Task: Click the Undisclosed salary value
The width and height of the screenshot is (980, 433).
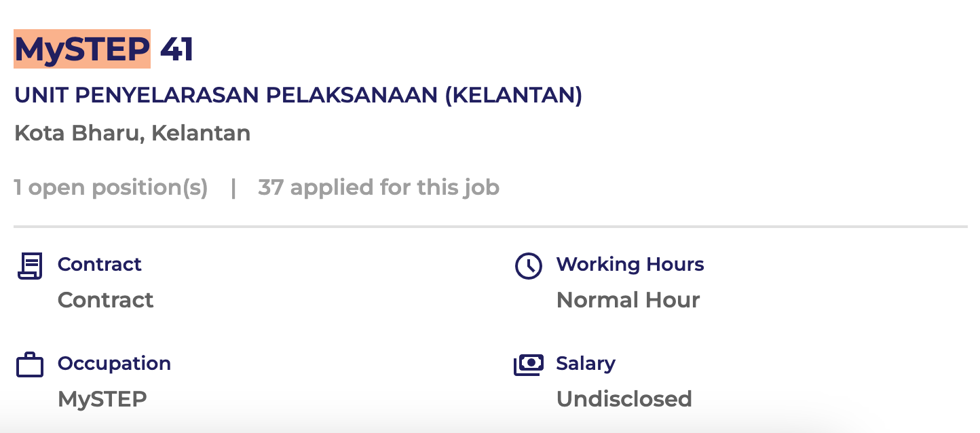Action: point(624,399)
